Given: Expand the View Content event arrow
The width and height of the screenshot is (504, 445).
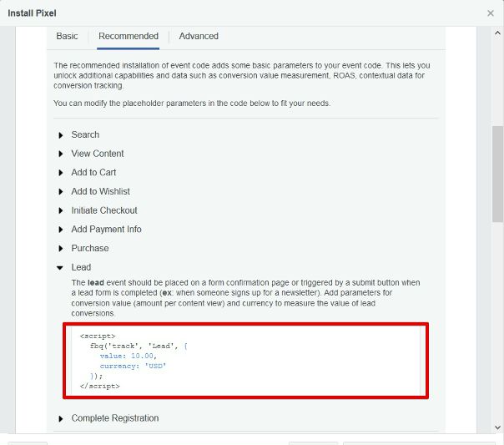Looking at the screenshot, I should pos(60,154).
